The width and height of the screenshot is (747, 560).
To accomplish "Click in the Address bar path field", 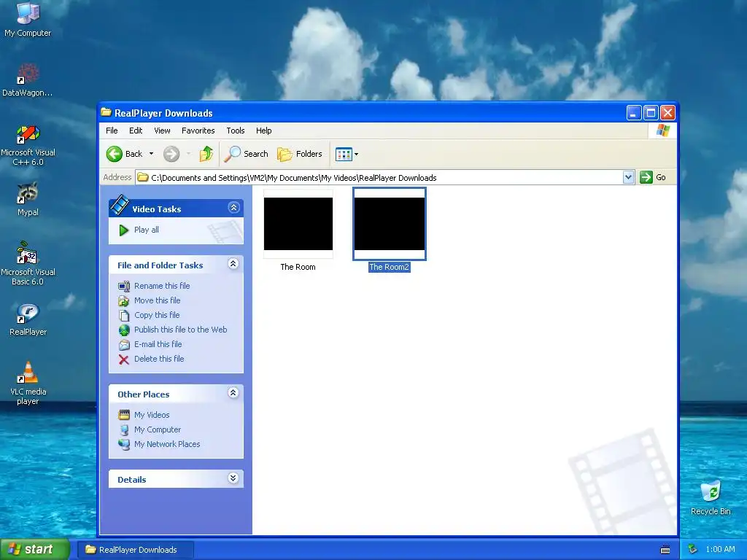I will pos(379,178).
